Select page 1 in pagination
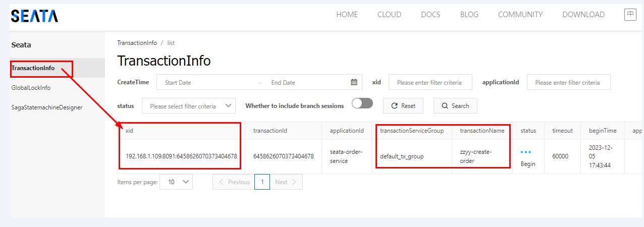 click(262, 182)
